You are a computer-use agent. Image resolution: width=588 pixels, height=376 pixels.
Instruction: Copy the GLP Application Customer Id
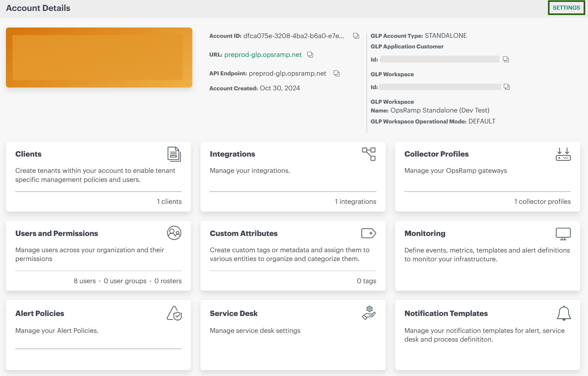tap(506, 59)
